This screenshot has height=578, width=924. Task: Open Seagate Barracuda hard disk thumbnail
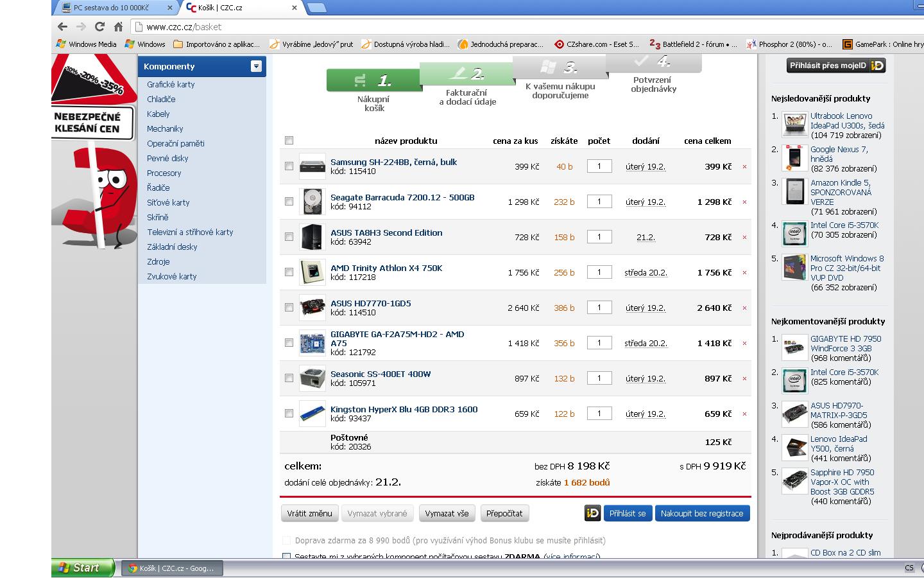(312, 202)
